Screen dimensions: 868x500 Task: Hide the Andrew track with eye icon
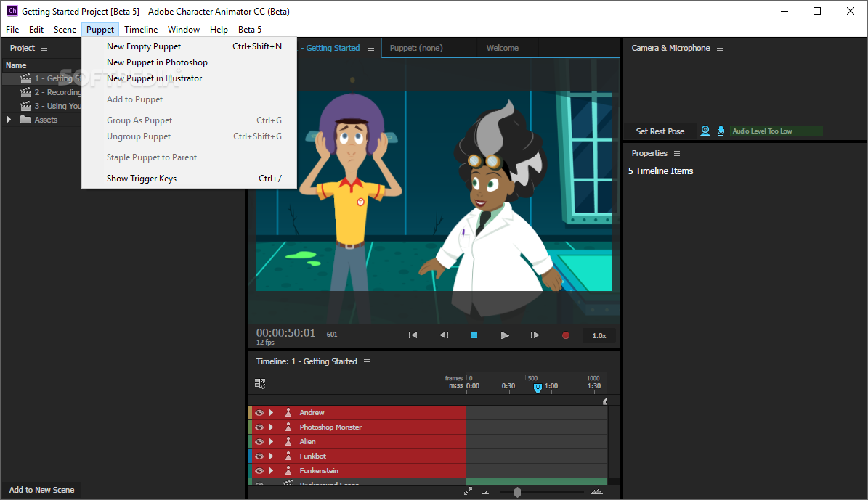tap(259, 413)
